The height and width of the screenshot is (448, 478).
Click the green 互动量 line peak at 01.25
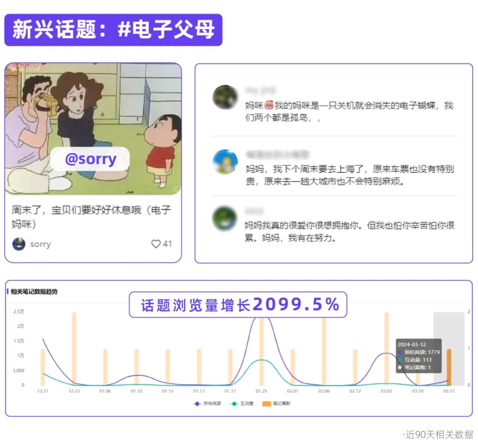pyautogui.click(x=262, y=360)
